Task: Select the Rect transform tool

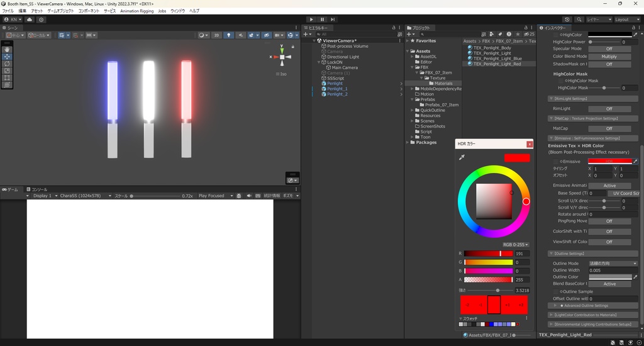Action: [7, 77]
